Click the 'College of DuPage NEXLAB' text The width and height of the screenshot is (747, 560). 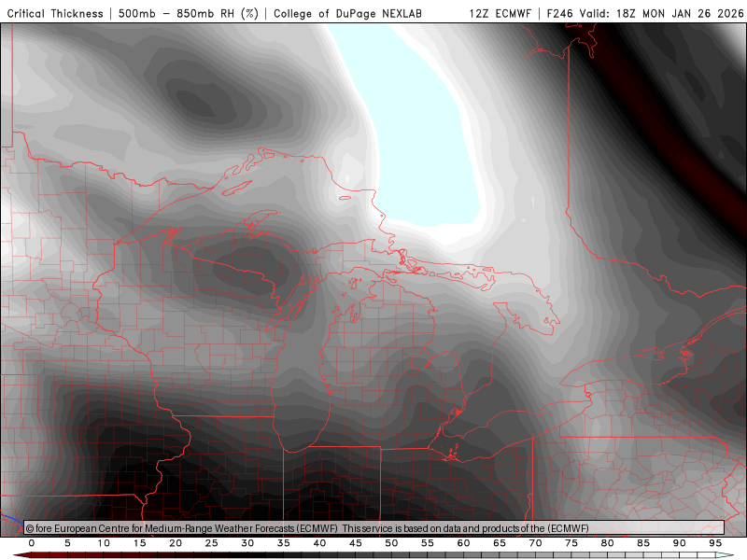(347, 13)
